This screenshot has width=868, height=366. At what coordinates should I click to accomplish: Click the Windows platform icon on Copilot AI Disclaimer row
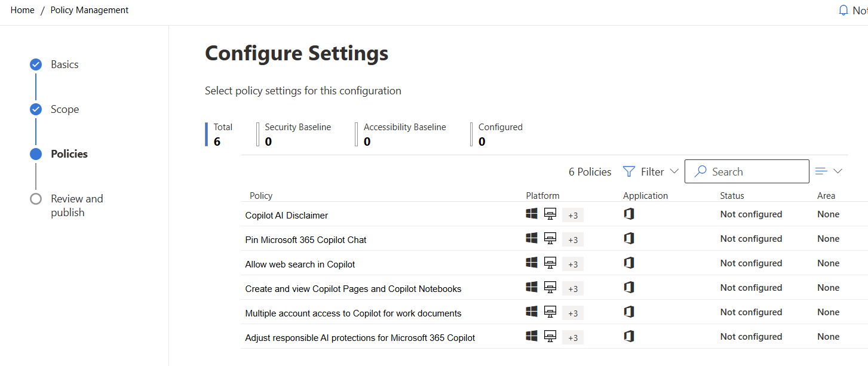[x=531, y=214]
